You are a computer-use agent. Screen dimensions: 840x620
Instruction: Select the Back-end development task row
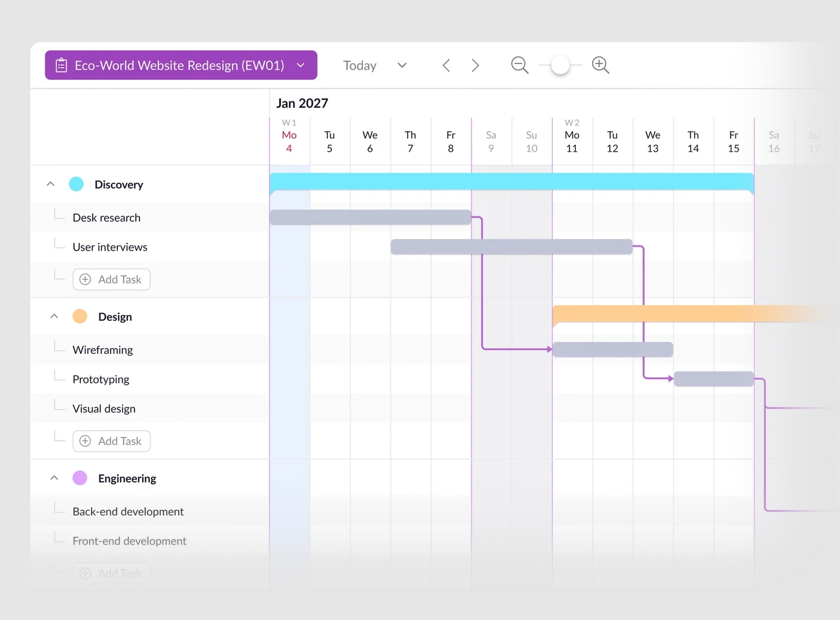tap(150, 512)
